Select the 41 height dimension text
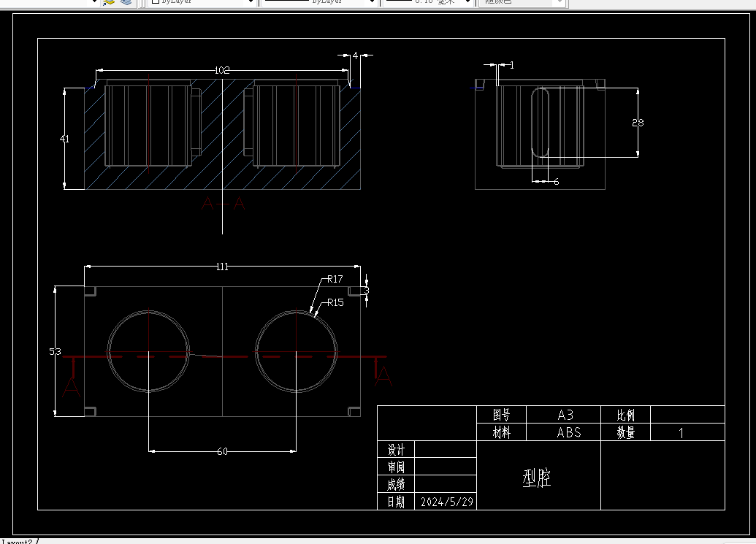Screen dimensions: 756x544 point(64,139)
